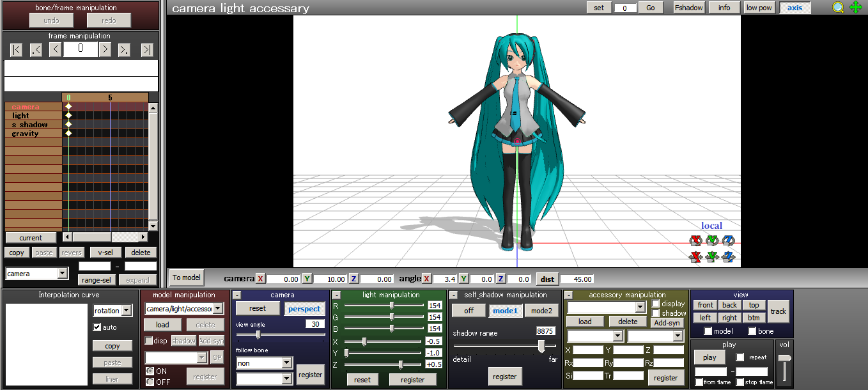Click the light R color slider
This screenshot has width=868, height=390.
384,306
